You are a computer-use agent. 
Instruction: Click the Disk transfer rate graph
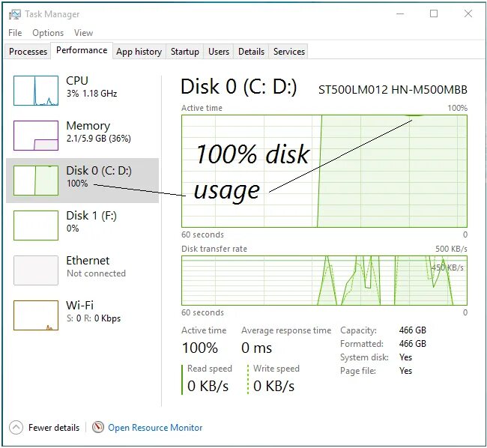point(324,280)
